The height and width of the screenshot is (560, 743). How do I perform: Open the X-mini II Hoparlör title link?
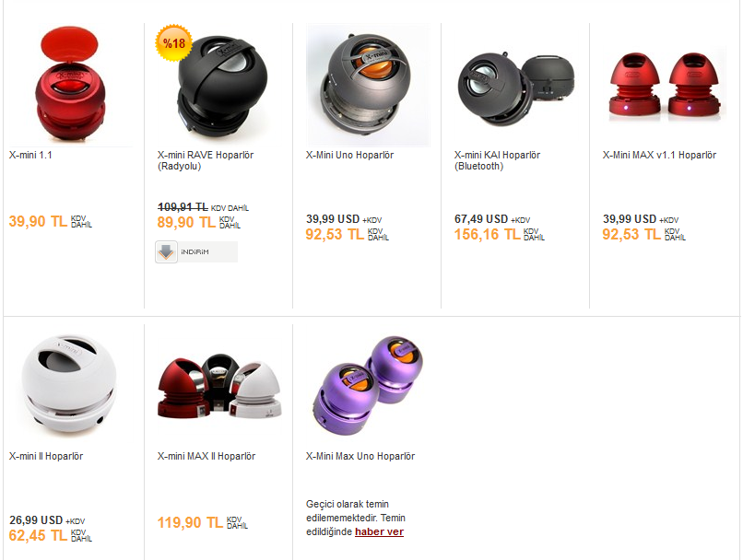point(46,456)
